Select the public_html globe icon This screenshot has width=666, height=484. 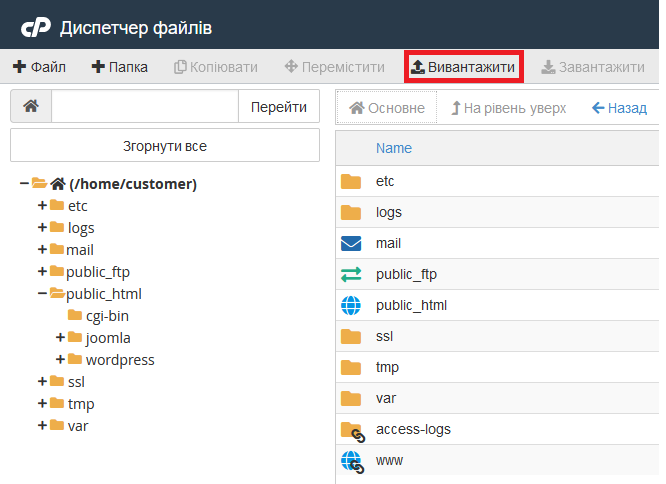point(350,305)
